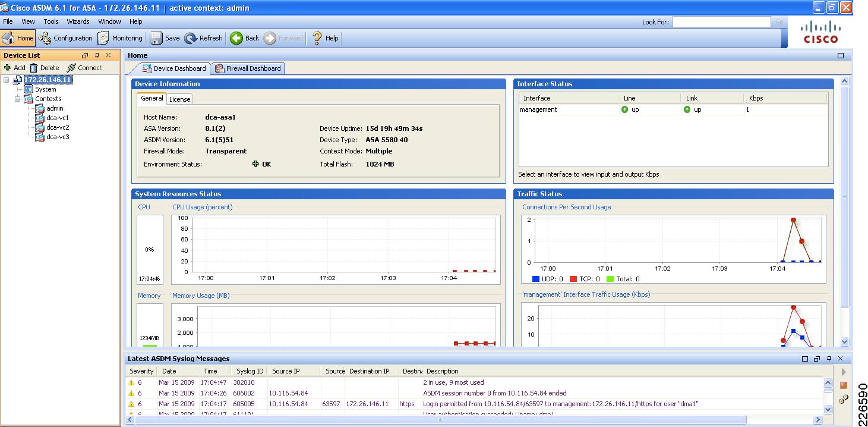Collapse the 172.26.146.11 device tree node
Screen dimensions: 868x427
point(7,80)
